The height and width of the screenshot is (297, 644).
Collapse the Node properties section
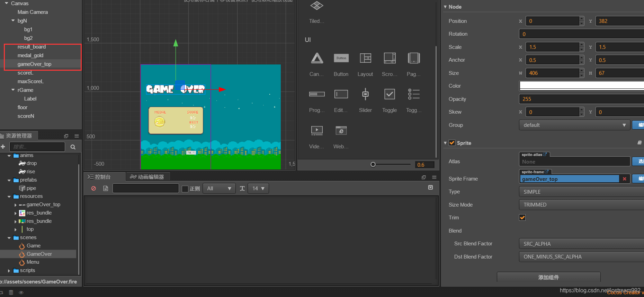click(x=445, y=7)
